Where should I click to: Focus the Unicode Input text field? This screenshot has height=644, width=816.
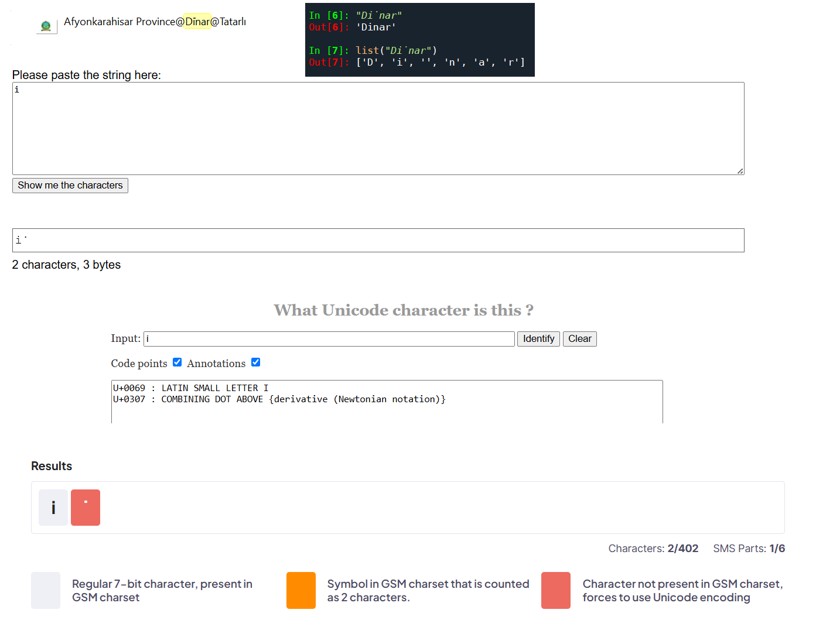pos(329,339)
